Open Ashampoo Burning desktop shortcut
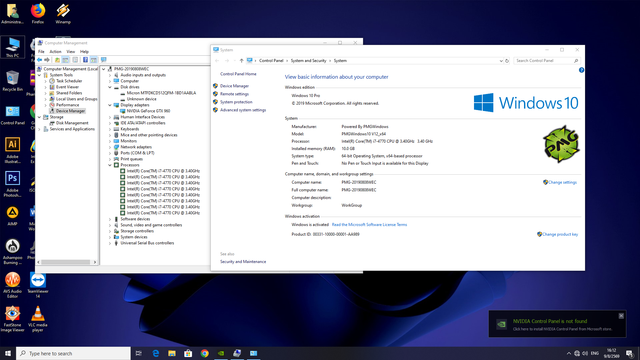This screenshot has width=640, height=360. pyautogui.click(x=12, y=251)
